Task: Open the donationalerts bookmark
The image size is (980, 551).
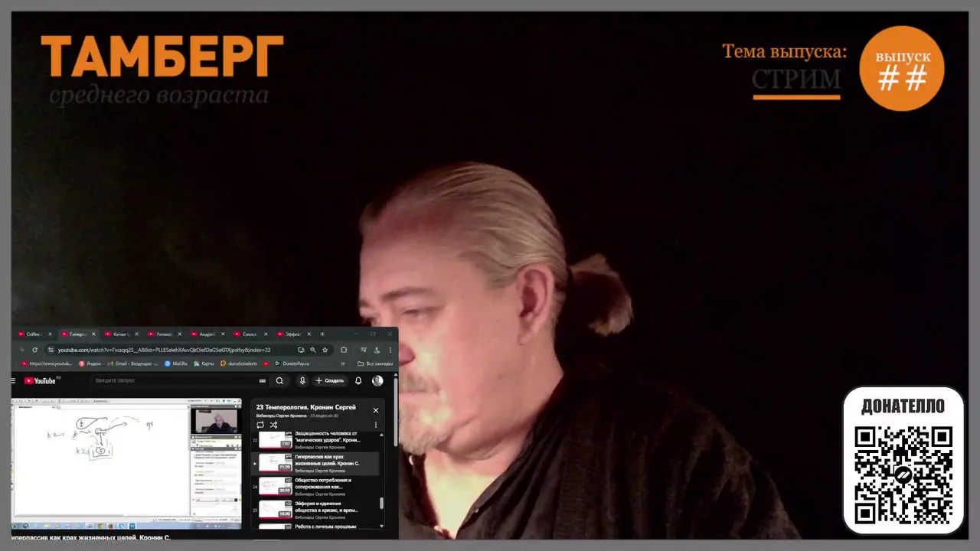Action: tap(240, 364)
